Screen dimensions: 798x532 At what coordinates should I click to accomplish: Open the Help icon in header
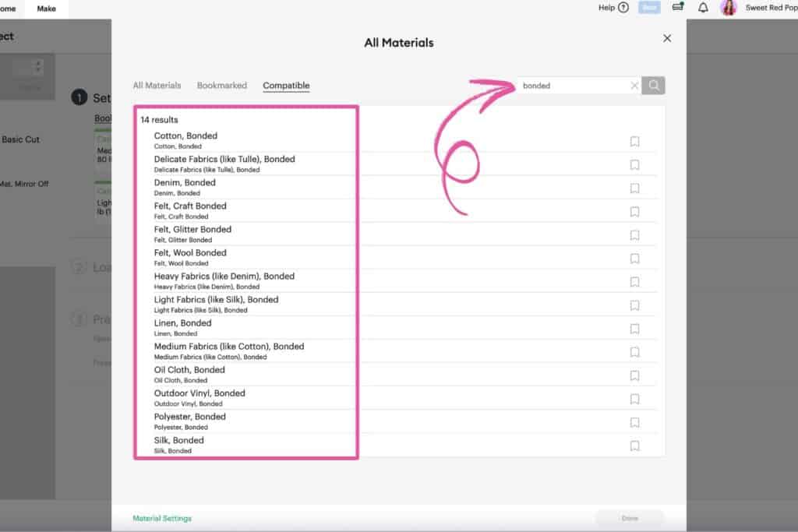click(623, 8)
